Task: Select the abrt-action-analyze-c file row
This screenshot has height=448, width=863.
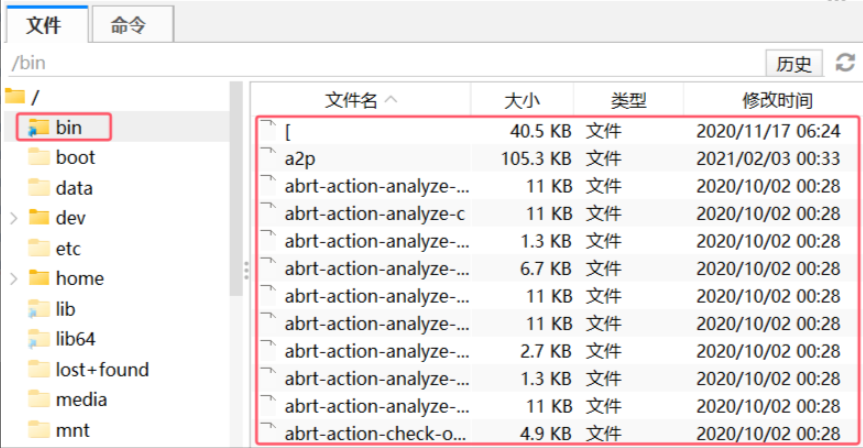Action: pyautogui.click(x=374, y=213)
